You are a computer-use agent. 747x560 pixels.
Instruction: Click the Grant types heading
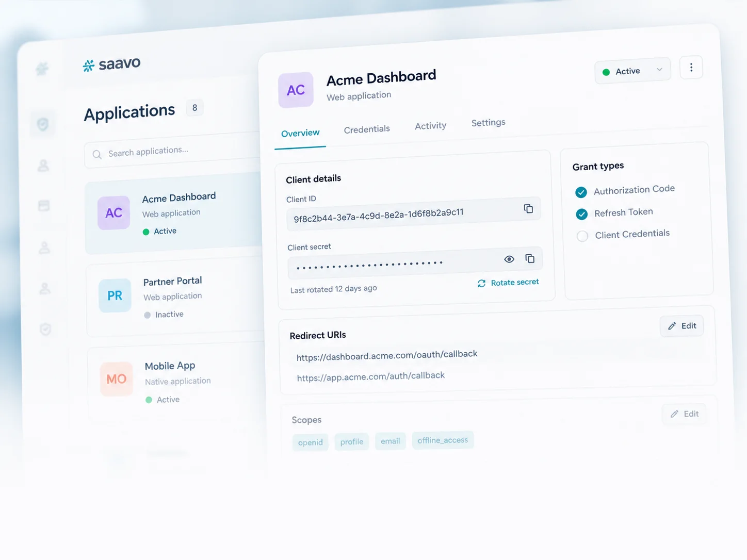pos(598,167)
